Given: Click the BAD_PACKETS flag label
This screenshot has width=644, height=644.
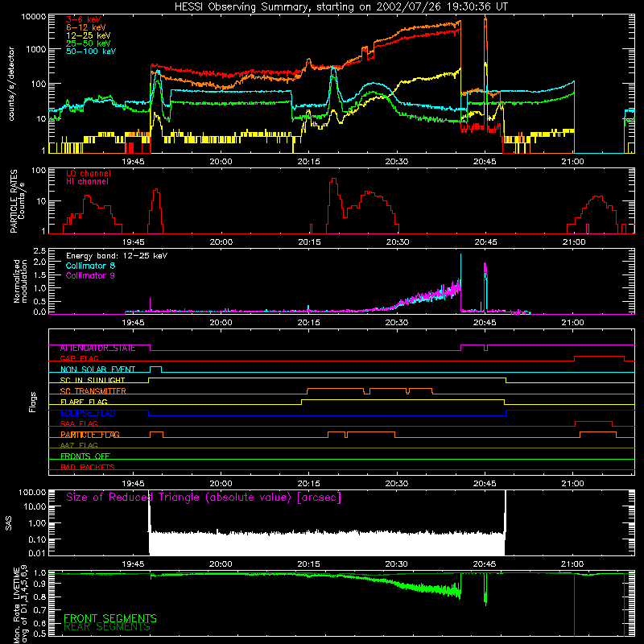Looking at the screenshot, I should coord(88,468).
